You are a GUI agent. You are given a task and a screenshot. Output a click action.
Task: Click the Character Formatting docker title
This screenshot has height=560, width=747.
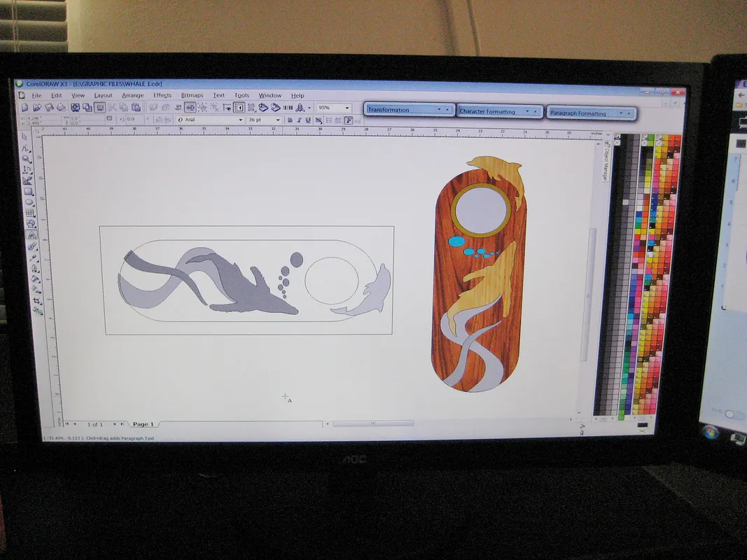point(488,111)
